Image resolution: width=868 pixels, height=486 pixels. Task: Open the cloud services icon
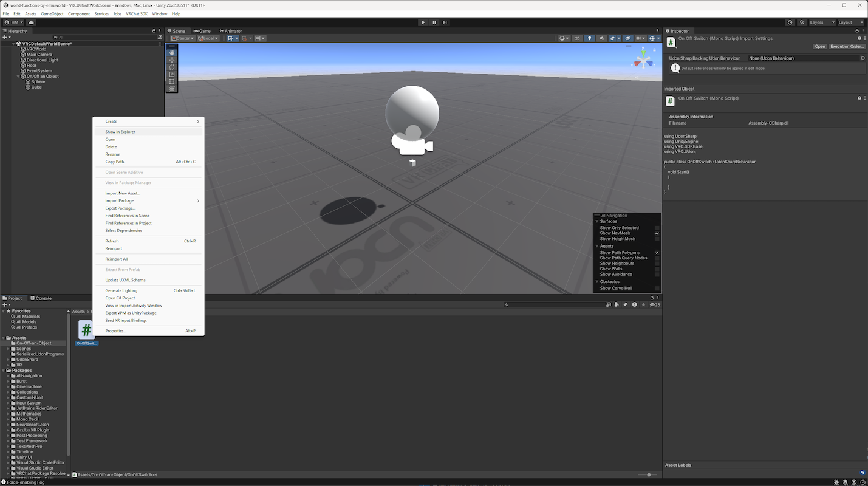tap(31, 22)
